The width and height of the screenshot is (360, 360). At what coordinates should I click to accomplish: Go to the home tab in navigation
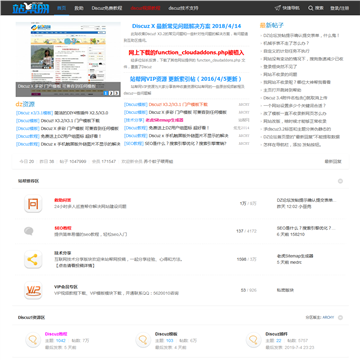(61, 8)
